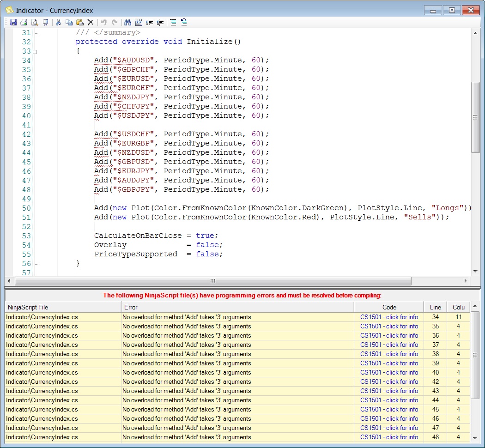The height and width of the screenshot is (448, 485).
Task: Click the code editor vertical scrollbar thumb
Action: click(x=475, y=117)
